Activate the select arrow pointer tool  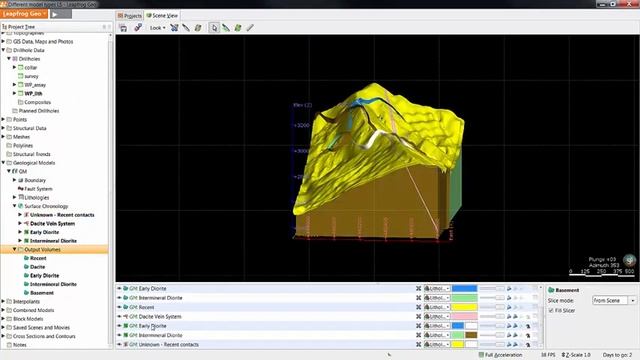214,28
